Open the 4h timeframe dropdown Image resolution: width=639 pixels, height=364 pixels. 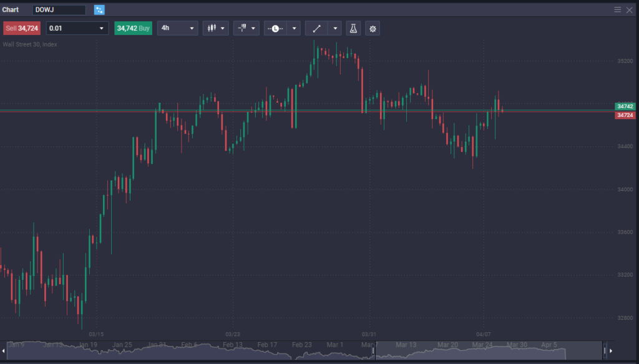click(x=177, y=28)
